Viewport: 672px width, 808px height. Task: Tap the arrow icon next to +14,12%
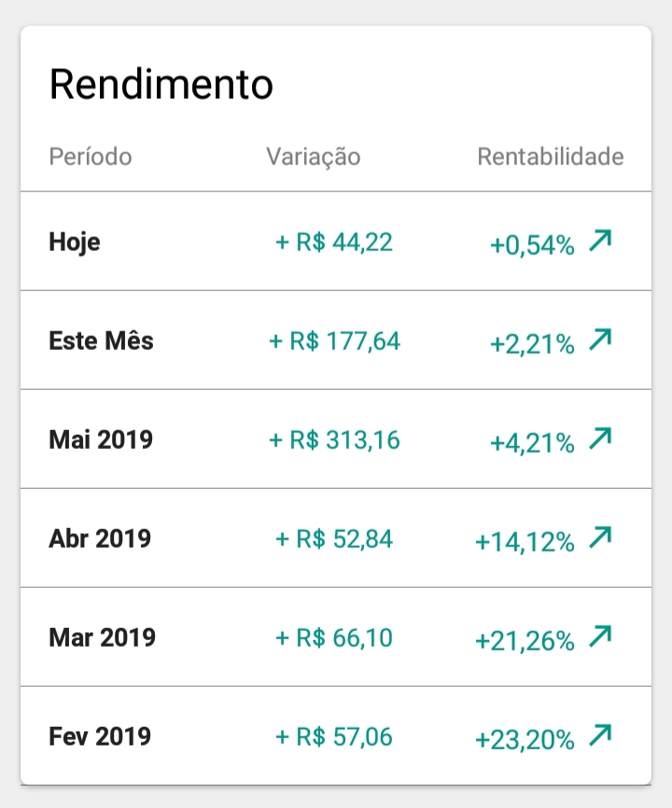point(600,536)
